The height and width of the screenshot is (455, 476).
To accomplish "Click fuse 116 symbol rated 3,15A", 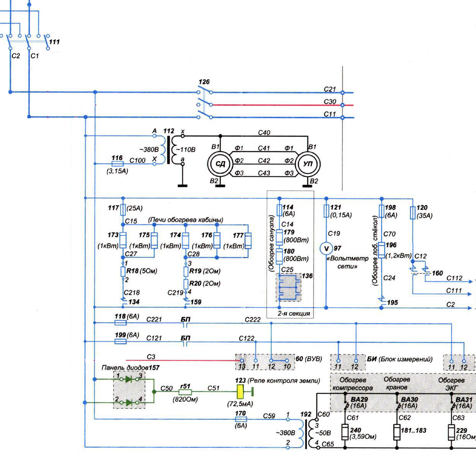I will point(117,164).
